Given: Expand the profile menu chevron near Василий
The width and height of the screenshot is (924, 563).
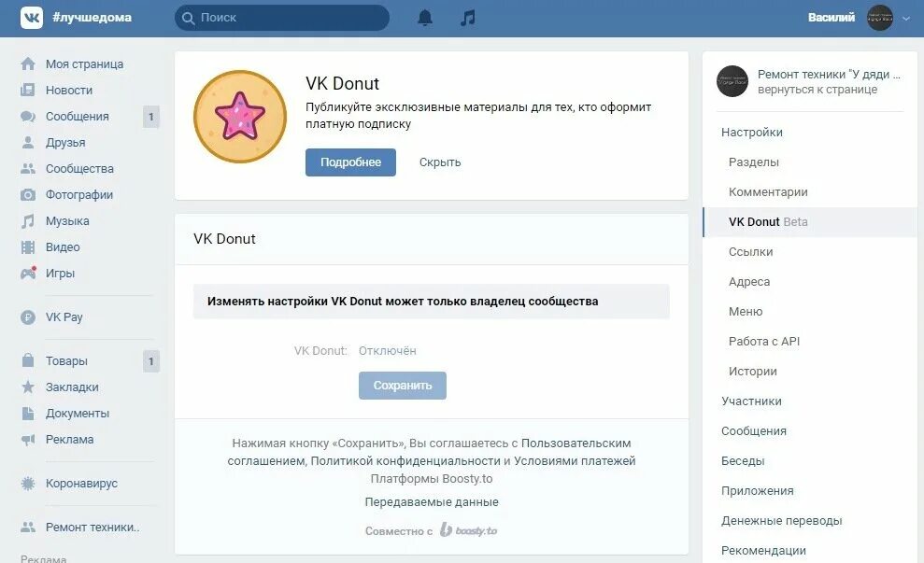Looking at the screenshot, I should (906, 19).
